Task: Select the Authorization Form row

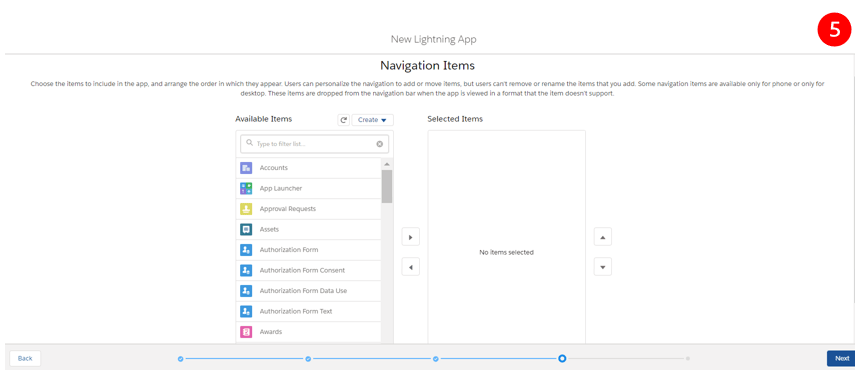Action: point(309,250)
